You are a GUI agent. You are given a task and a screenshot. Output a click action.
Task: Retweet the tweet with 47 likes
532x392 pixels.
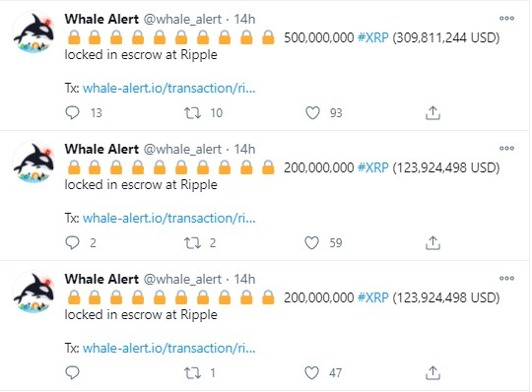click(192, 373)
